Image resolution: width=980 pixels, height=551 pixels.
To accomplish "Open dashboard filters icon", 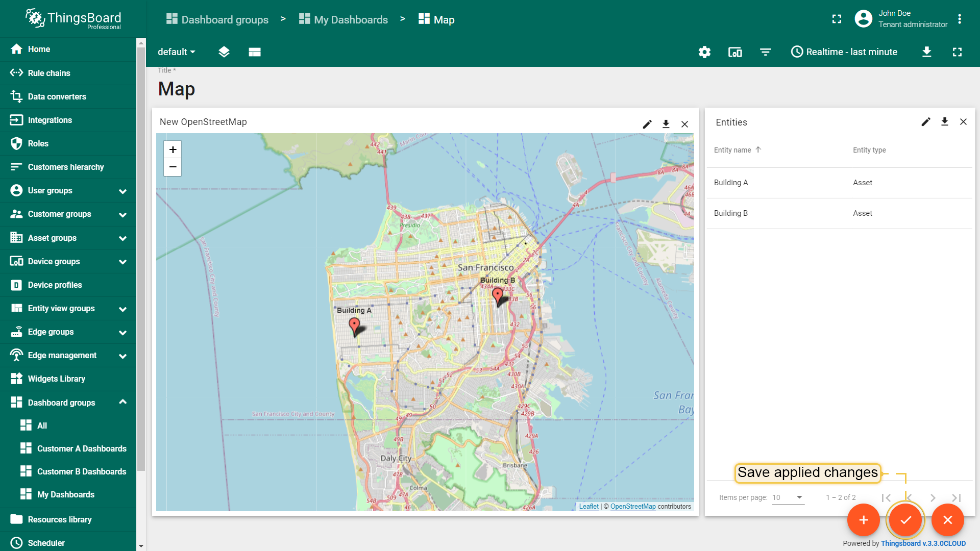I will 765,52.
